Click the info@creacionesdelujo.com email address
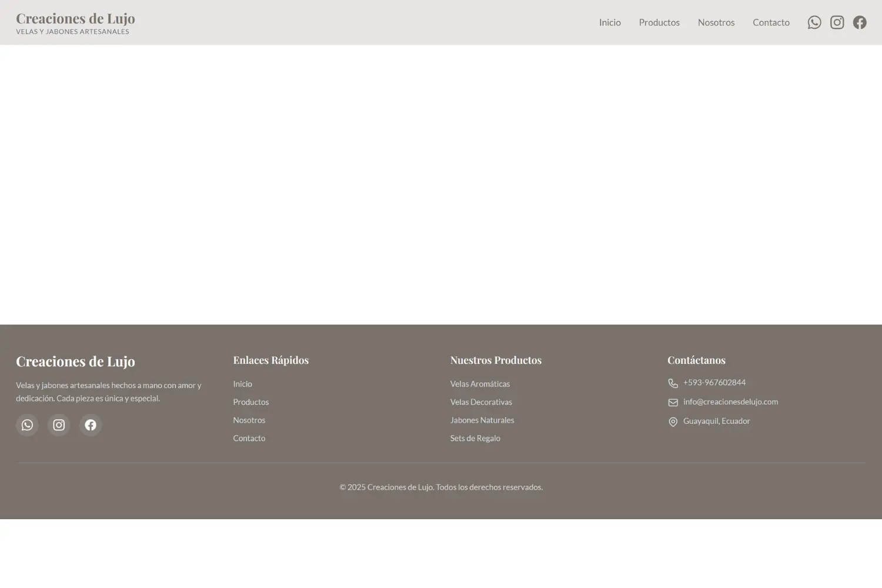This screenshot has height=588, width=882. 730,402
